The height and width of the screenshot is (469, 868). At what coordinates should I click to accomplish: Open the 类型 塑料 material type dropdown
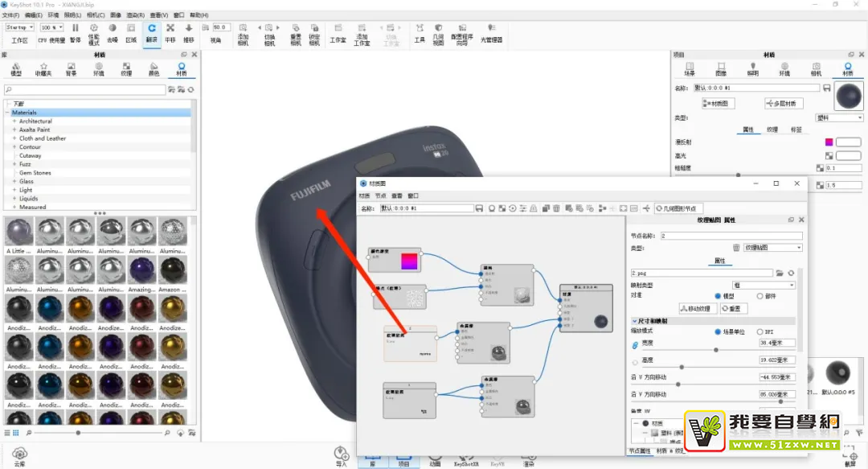click(839, 117)
